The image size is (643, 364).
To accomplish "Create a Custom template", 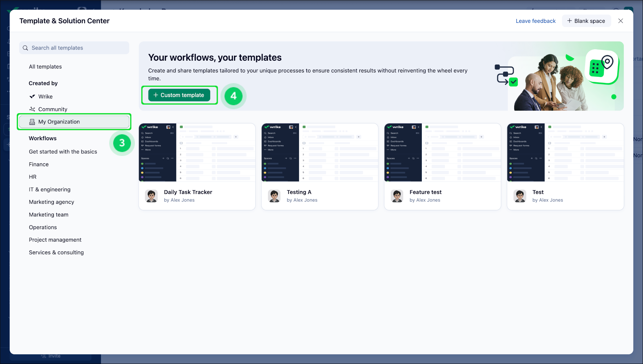I will point(179,95).
